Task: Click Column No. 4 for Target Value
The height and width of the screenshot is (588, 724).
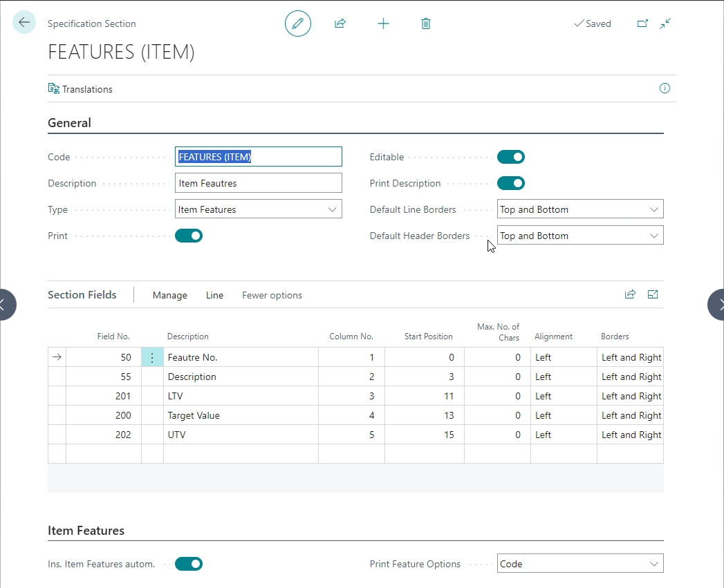Action: [x=351, y=415]
